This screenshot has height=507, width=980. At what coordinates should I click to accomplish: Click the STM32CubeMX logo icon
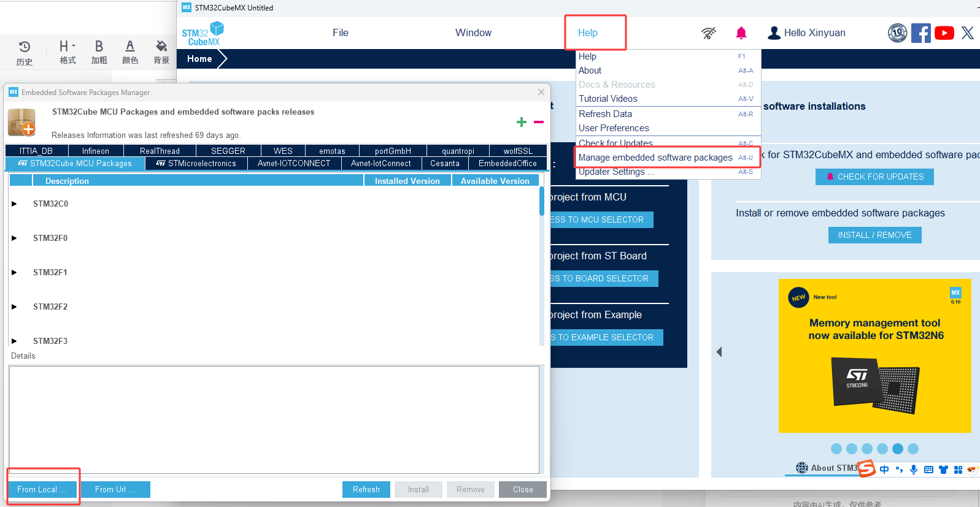pos(203,33)
